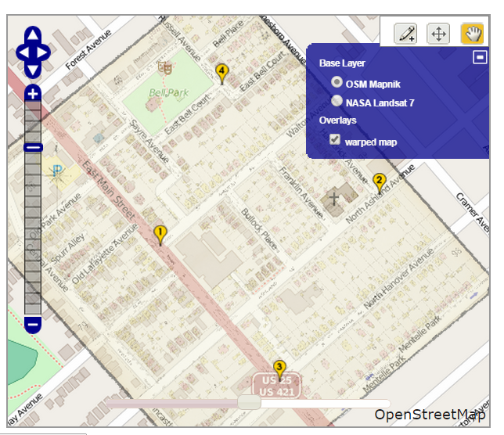Pan the map north with up arrow
This screenshot has width=504, height=435.
(33, 36)
